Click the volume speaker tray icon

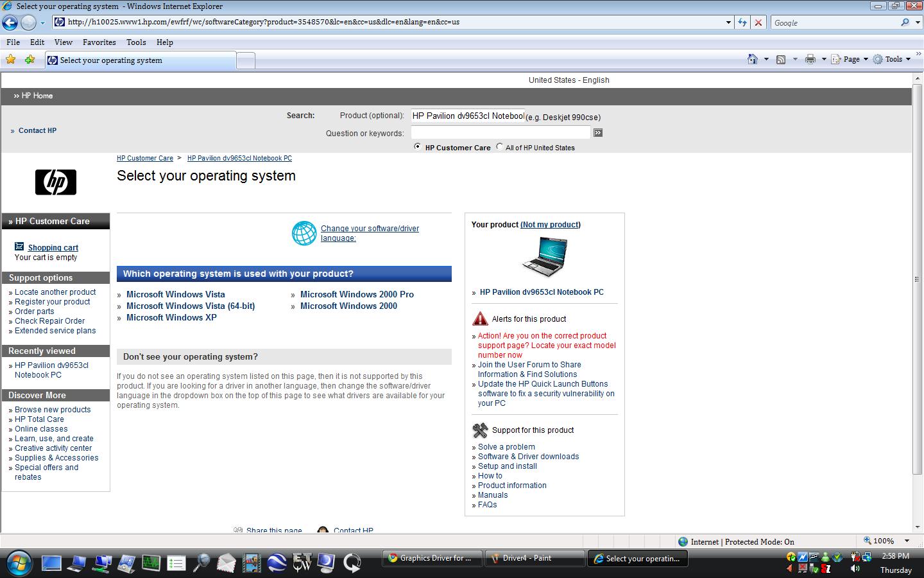(855, 568)
